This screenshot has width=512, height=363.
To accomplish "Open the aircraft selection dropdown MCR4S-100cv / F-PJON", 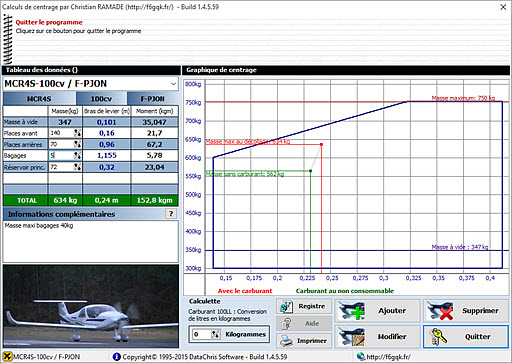I will click(x=90, y=84).
